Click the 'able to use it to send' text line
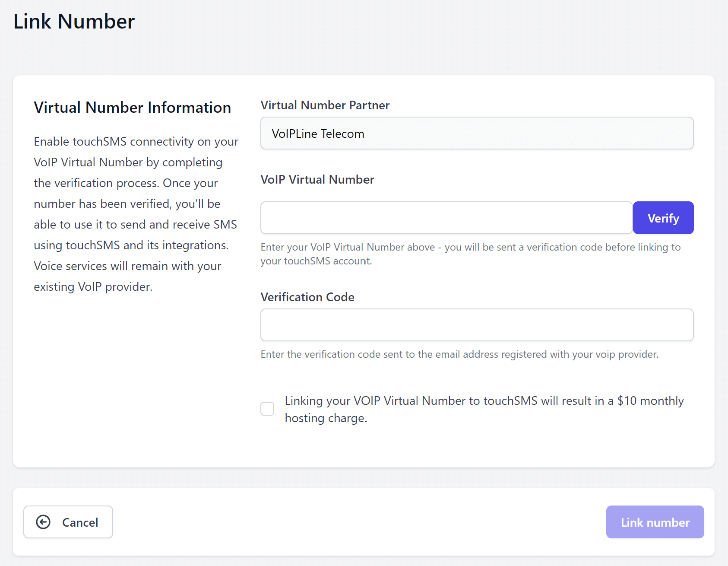Image resolution: width=728 pixels, height=566 pixels. coord(135,225)
